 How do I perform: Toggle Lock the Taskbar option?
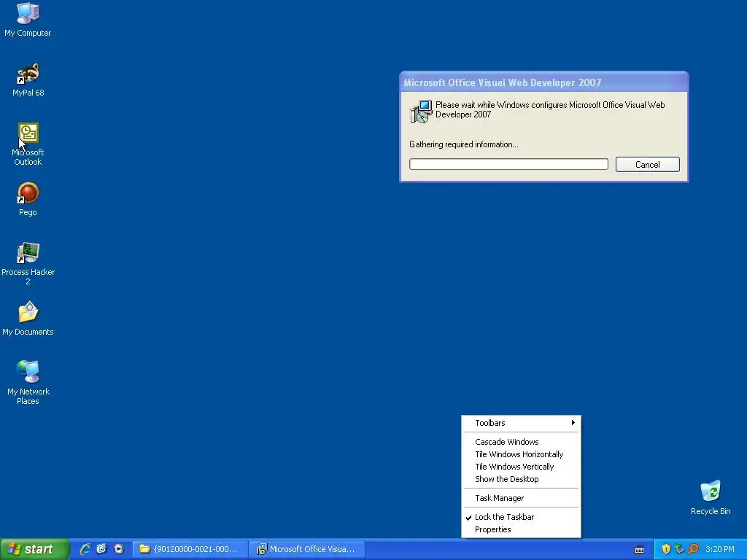point(521,517)
